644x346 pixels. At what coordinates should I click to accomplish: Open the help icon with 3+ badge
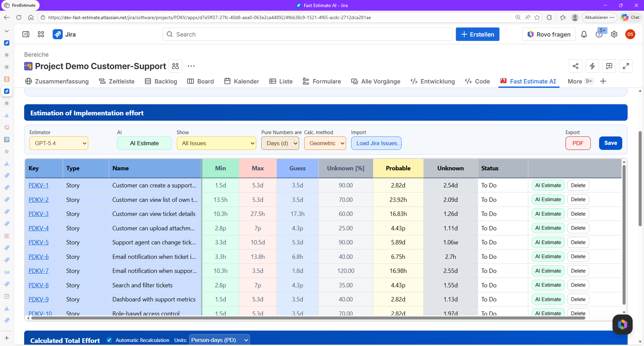pos(599,34)
